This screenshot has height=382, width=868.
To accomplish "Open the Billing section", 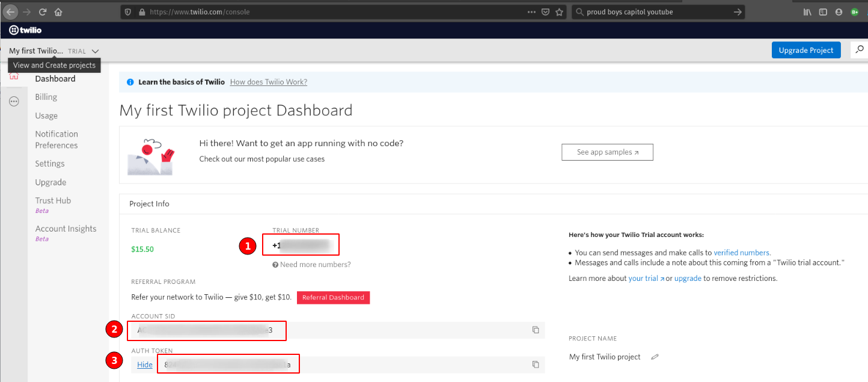I will 46,97.
